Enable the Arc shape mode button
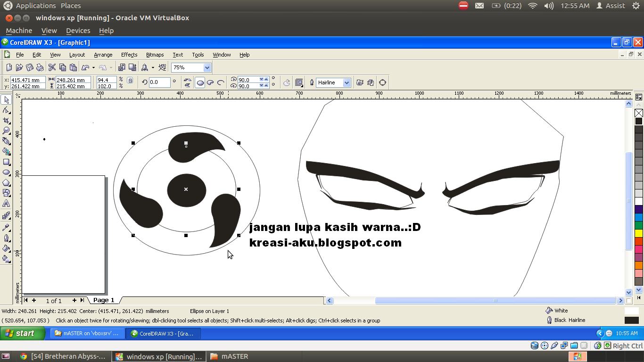644x362 pixels. click(x=221, y=82)
